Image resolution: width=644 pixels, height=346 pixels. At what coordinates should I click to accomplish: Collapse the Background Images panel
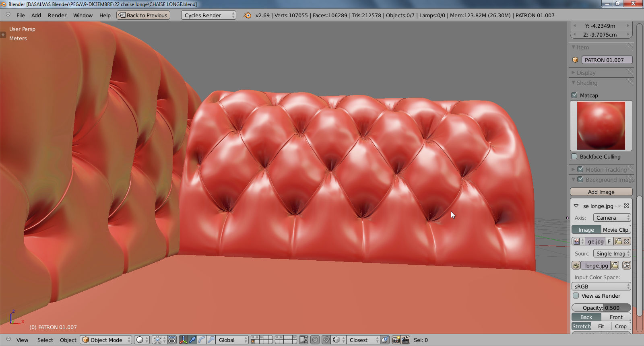[x=573, y=179]
